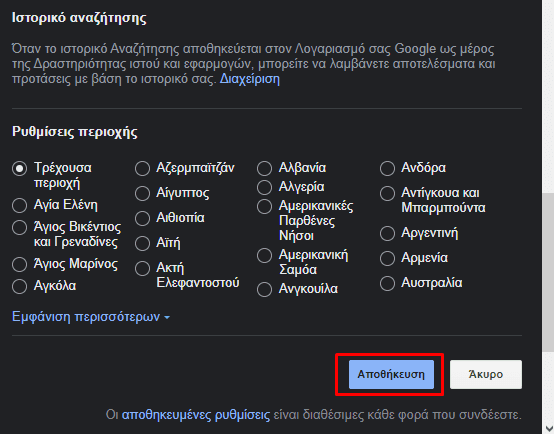Cancel with the Άκυρο button
This screenshot has width=554, height=434.
[486, 374]
